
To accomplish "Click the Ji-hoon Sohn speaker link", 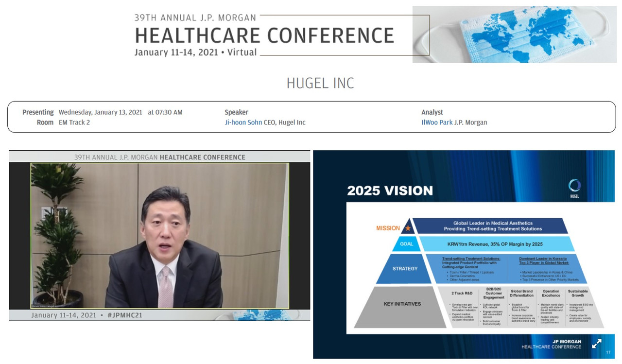I will 243,122.
